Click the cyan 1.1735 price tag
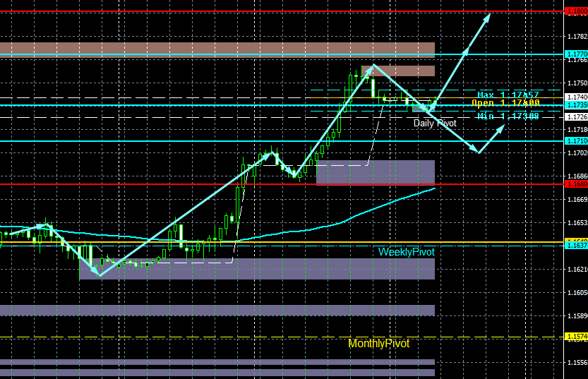Screen dimensions: 588x379 577,105
